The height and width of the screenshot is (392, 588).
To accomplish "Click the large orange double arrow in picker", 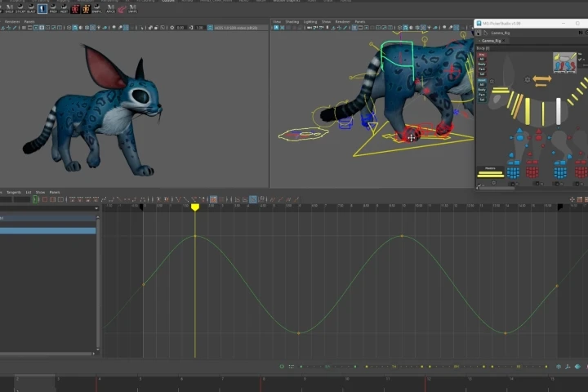I will coord(542,78).
